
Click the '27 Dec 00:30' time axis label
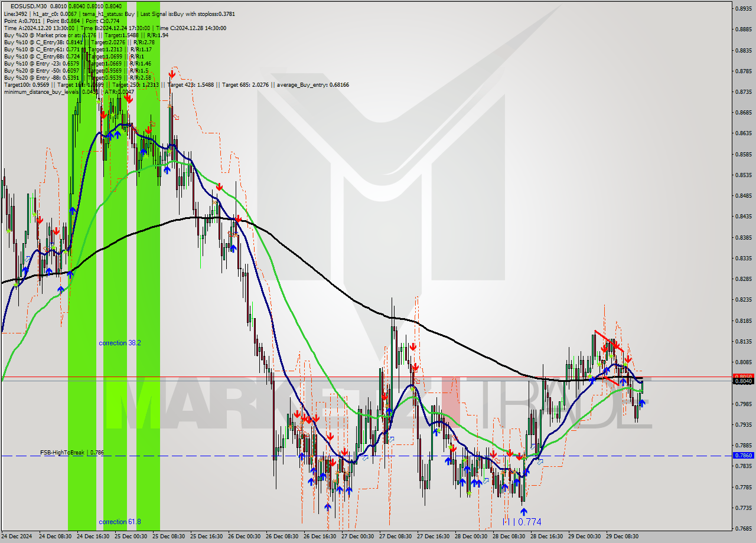pos(357,537)
